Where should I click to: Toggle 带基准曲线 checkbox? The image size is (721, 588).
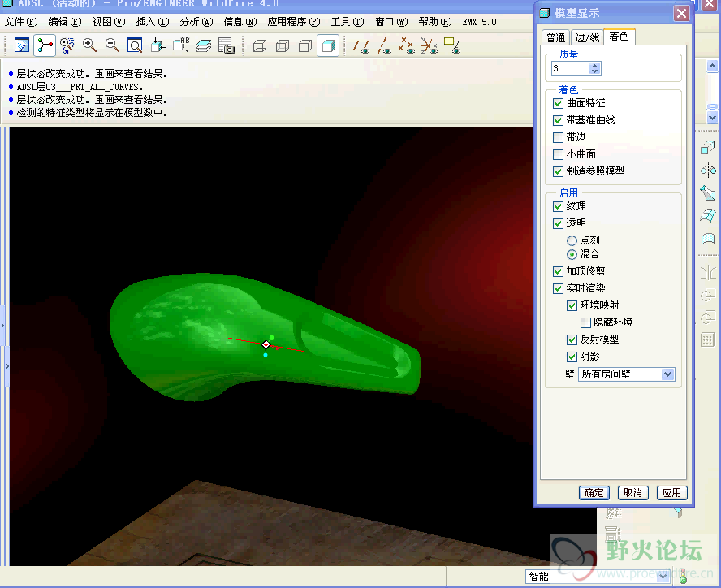coord(559,120)
